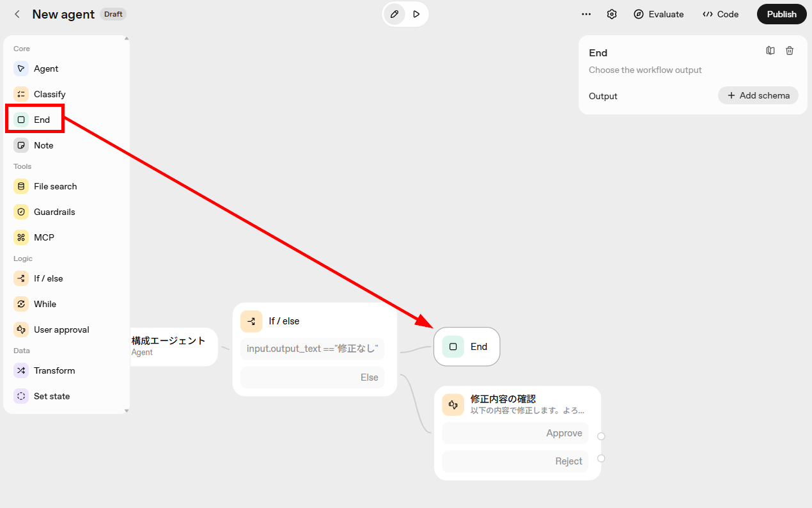Screen dimensions: 812x508
Task: Click the Reject output connector dot
Action: point(601,458)
